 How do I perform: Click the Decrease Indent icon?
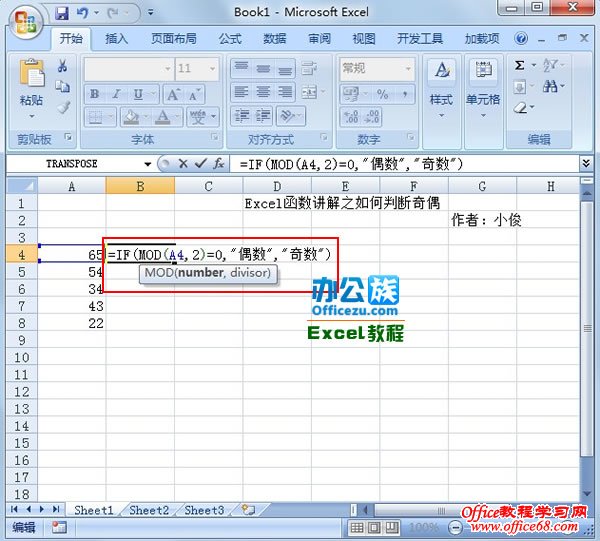(x=242, y=116)
